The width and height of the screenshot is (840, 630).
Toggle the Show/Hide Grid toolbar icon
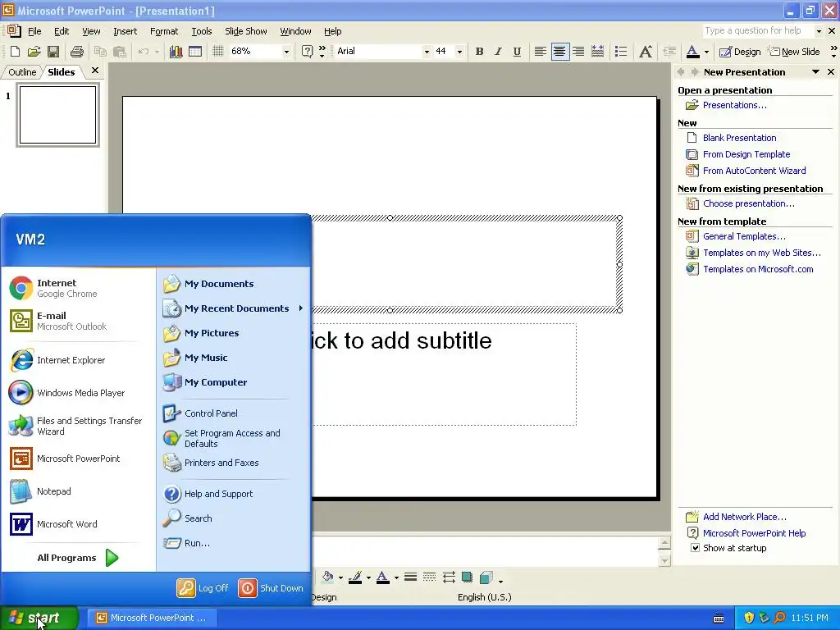click(x=217, y=52)
